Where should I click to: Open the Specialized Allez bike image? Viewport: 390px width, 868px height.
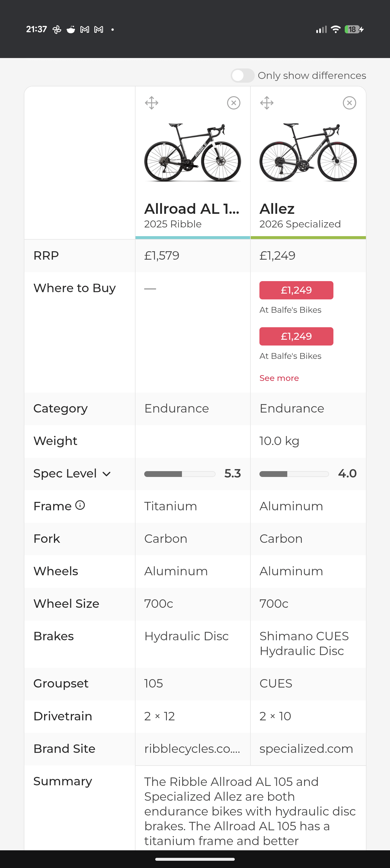tap(308, 152)
